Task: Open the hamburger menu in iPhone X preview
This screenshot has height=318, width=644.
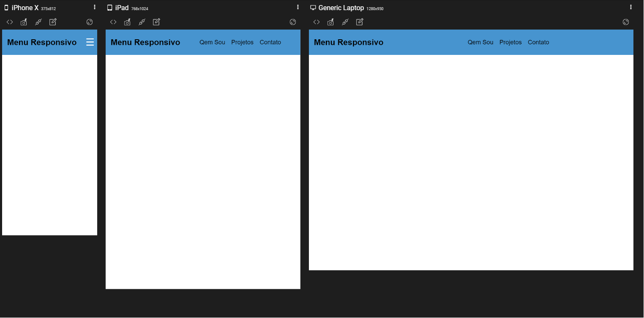Action: pyautogui.click(x=90, y=42)
